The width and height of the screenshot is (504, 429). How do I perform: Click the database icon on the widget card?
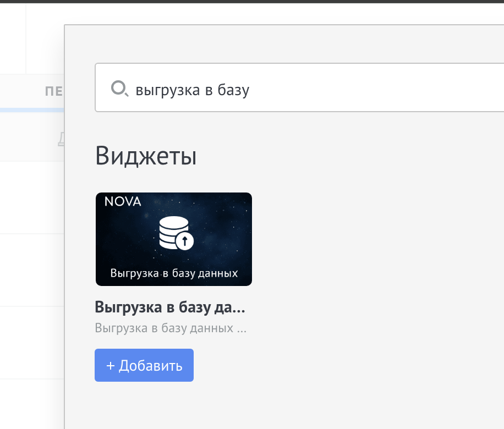(173, 231)
